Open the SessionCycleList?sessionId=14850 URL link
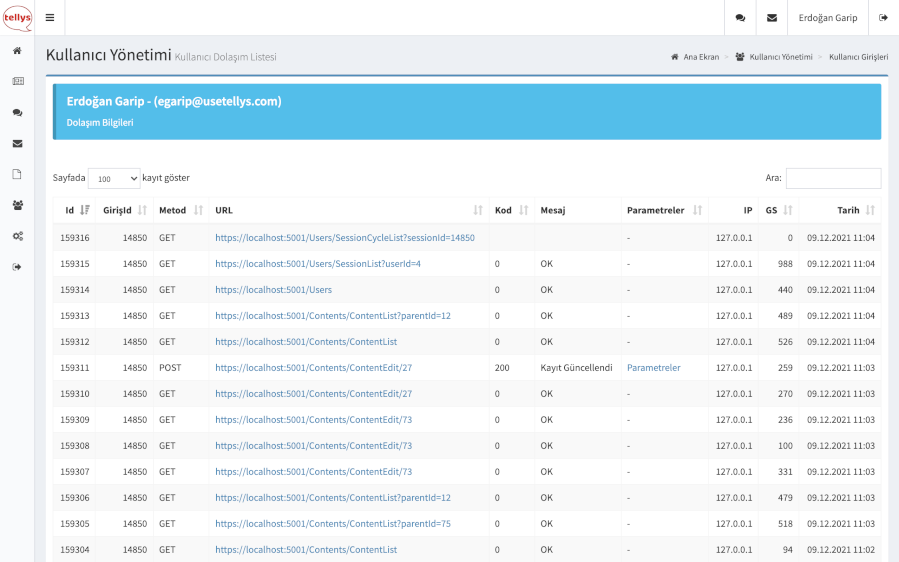This screenshot has width=899, height=562. (x=344, y=238)
